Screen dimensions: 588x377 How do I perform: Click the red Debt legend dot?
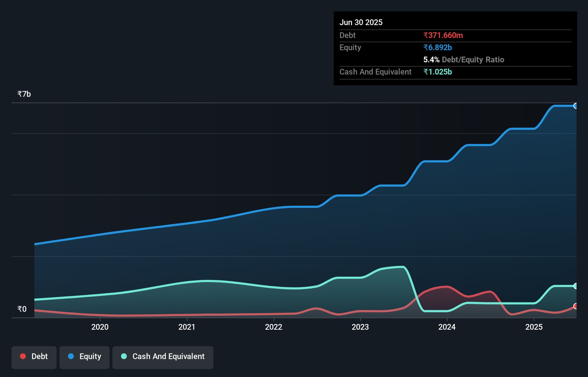(x=23, y=356)
